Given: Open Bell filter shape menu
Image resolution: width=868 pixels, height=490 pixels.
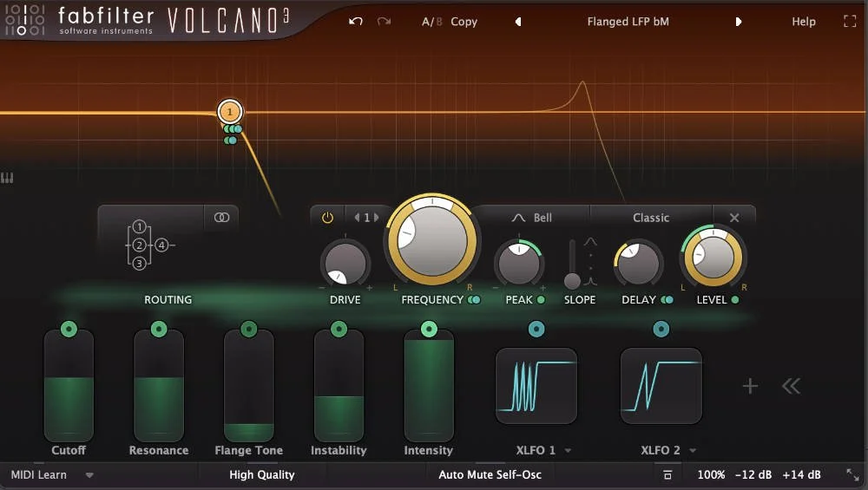Looking at the screenshot, I should click(532, 218).
